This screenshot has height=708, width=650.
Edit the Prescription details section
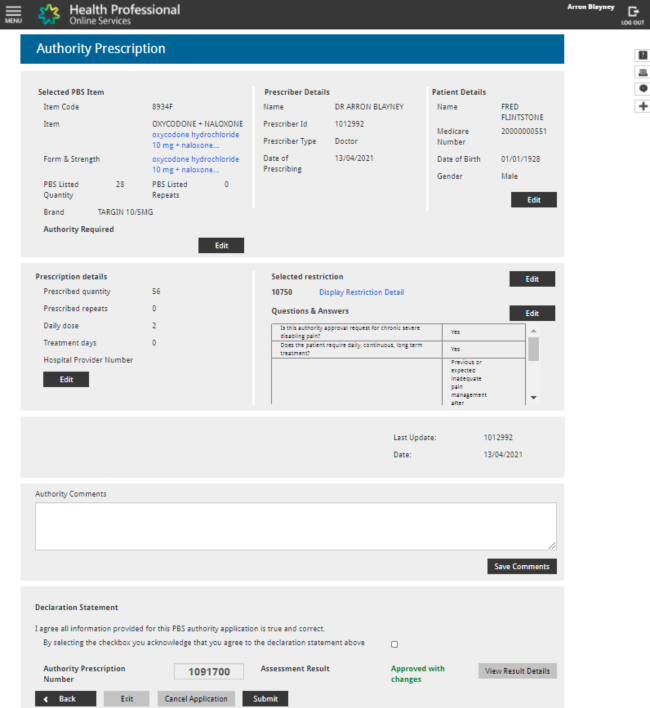66,379
